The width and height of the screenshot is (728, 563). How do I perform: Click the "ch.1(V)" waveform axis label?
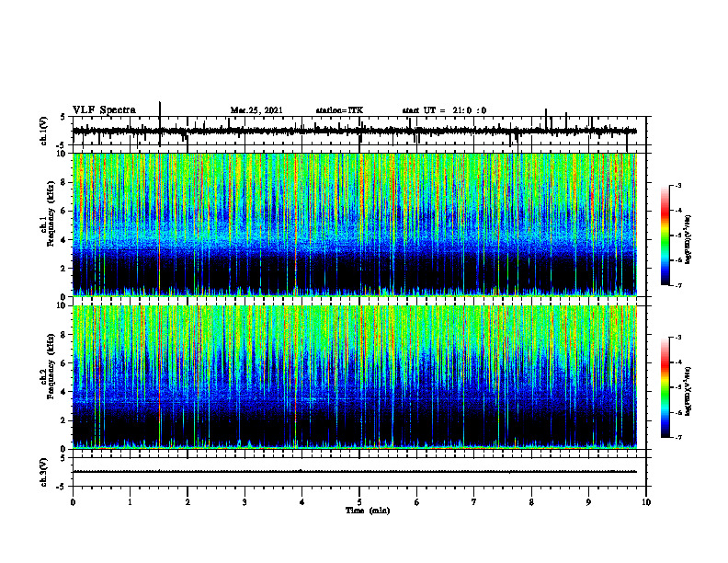(x=43, y=131)
